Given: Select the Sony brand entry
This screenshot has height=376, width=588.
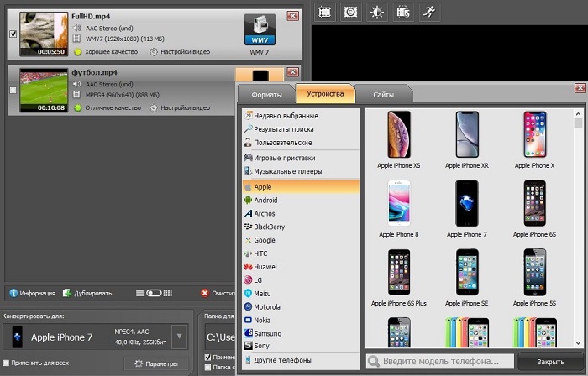Looking at the screenshot, I should [x=301, y=346].
